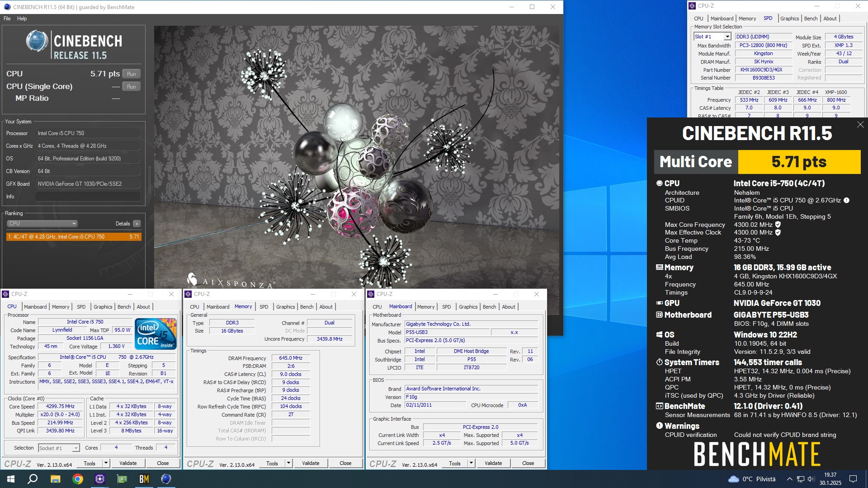Image resolution: width=868 pixels, height=488 pixels.
Task: Click the Cinebench globe logo
Action: point(37,41)
